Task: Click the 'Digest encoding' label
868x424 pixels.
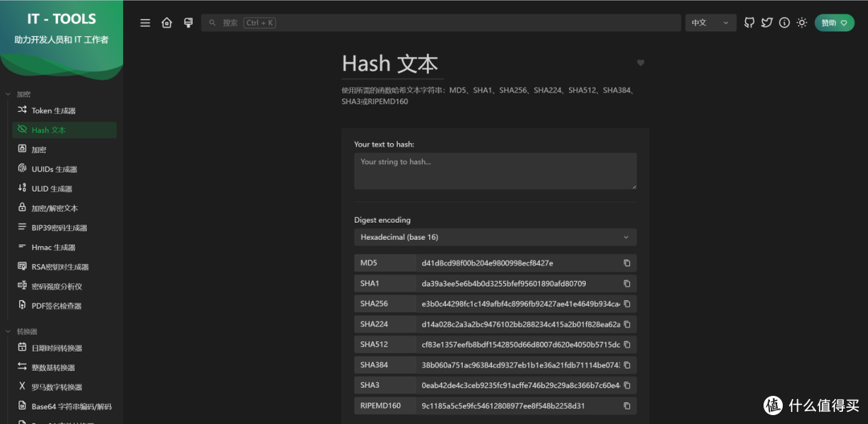Action: click(383, 220)
